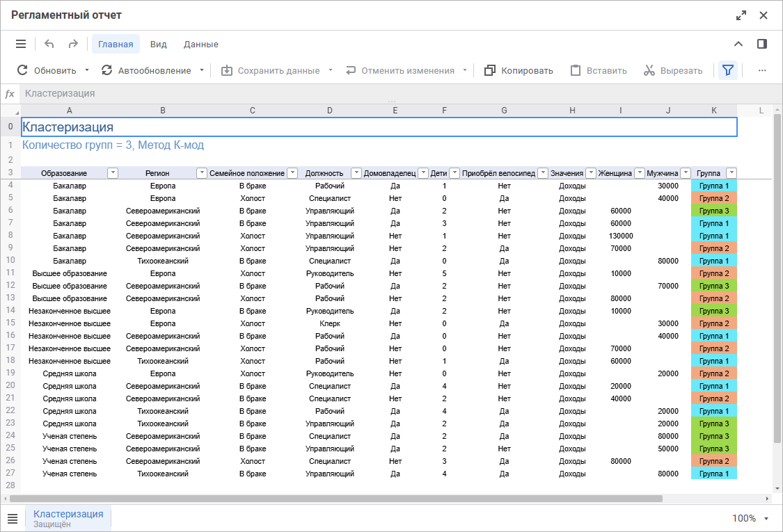783x532 pixels.
Task: Switch to the Вид tab
Action: point(158,44)
